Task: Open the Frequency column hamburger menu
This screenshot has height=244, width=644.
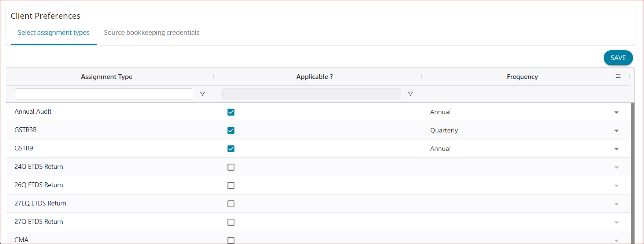Action: (x=618, y=76)
